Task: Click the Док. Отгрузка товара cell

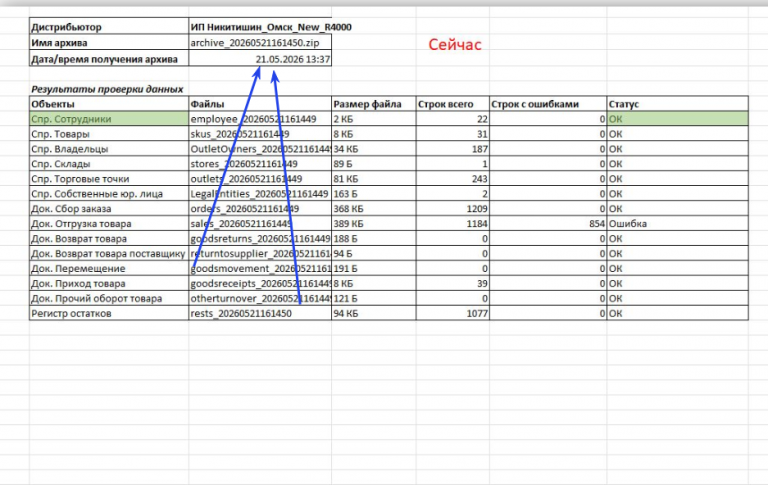Action: coord(109,224)
